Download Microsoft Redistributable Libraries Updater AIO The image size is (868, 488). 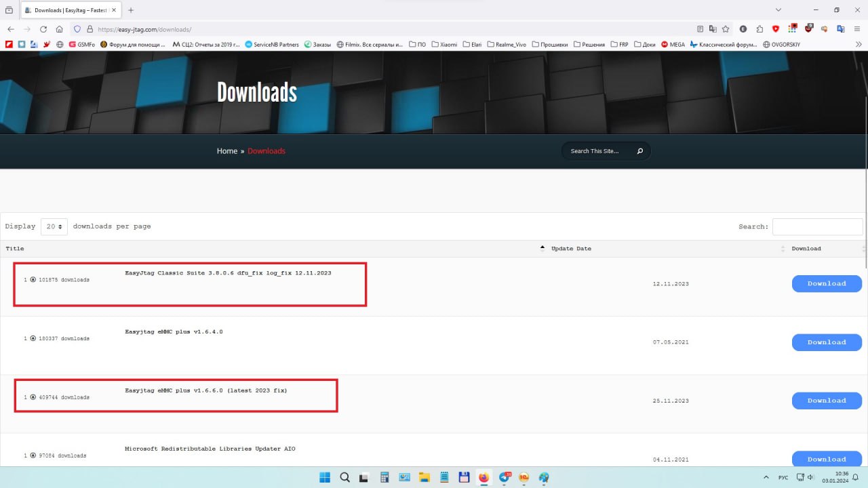point(827,459)
